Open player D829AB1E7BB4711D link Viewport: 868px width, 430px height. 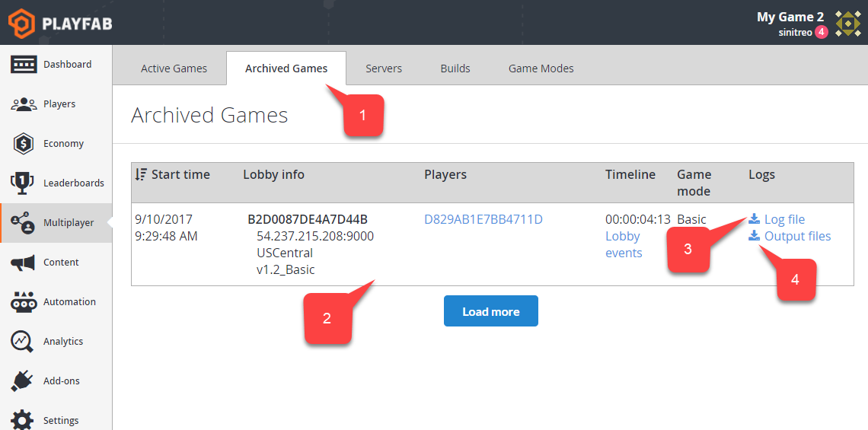(483, 220)
